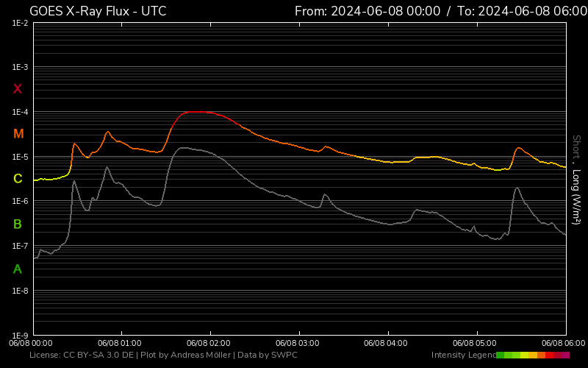
Task: Click the 'Long (W/m²)' axis label
Action: tap(576, 197)
